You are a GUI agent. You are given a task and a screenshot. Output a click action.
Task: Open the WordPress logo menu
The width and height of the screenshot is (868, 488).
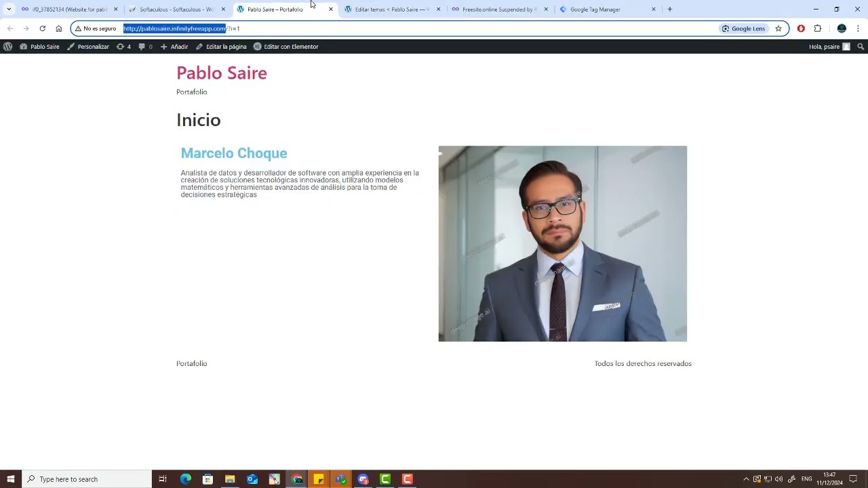[8, 47]
